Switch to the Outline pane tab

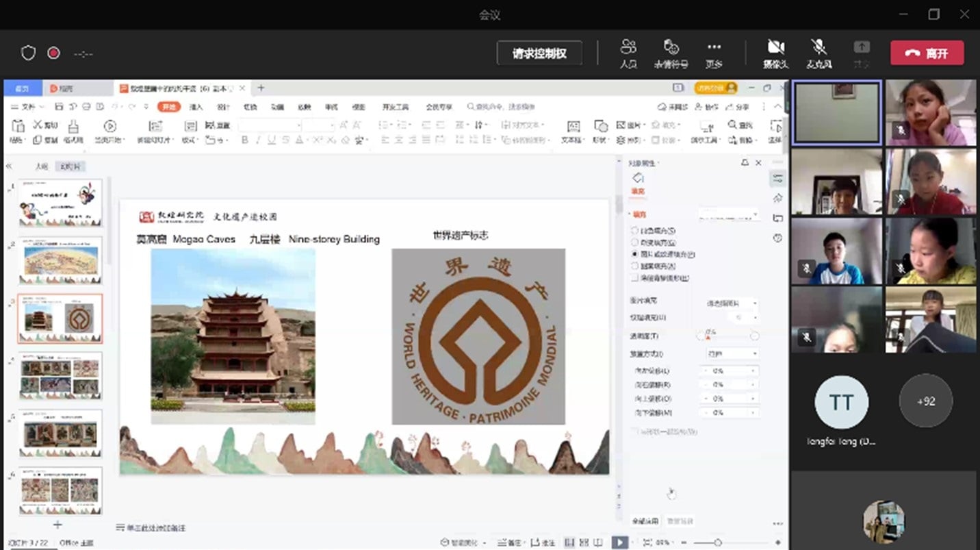42,166
